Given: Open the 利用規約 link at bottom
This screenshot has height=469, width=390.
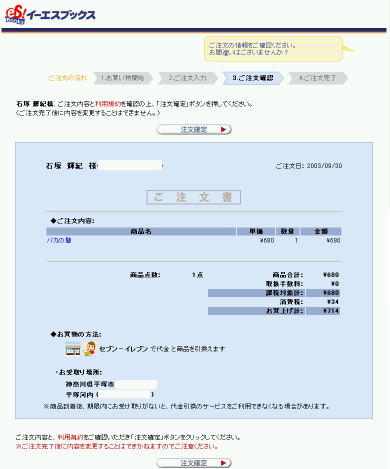Looking at the screenshot, I should 70,437.
